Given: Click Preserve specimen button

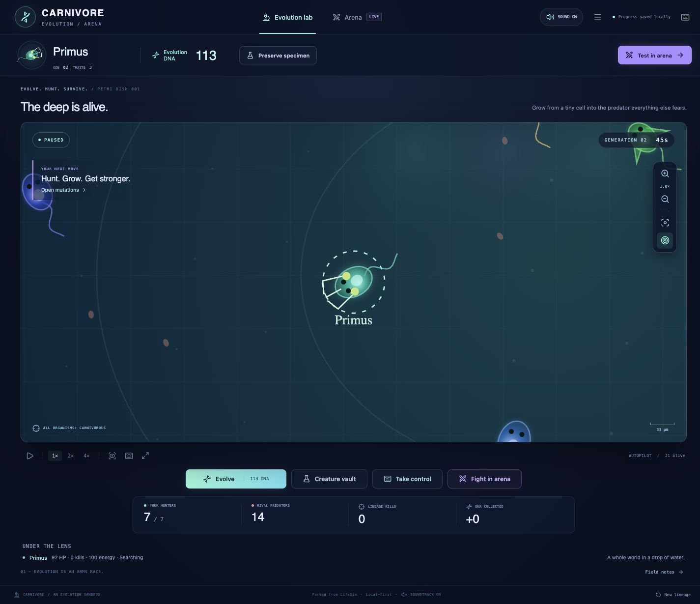Looking at the screenshot, I should pos(278,55).
